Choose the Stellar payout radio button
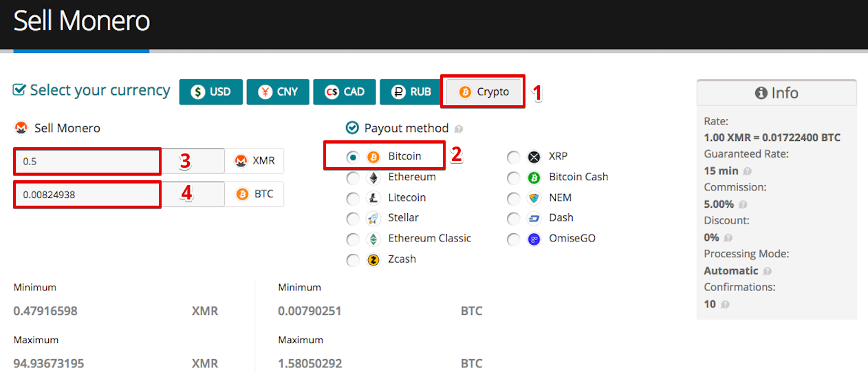 pos(353,219)
